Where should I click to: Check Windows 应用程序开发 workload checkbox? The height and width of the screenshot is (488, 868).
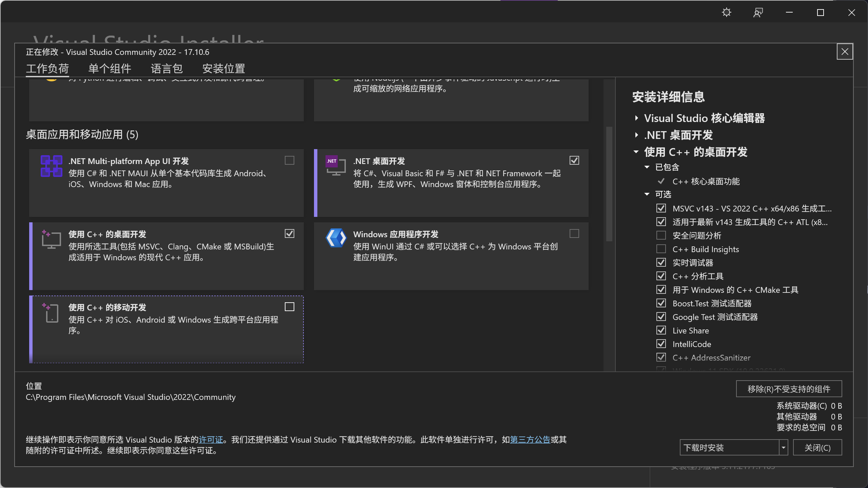click(574, 233)
